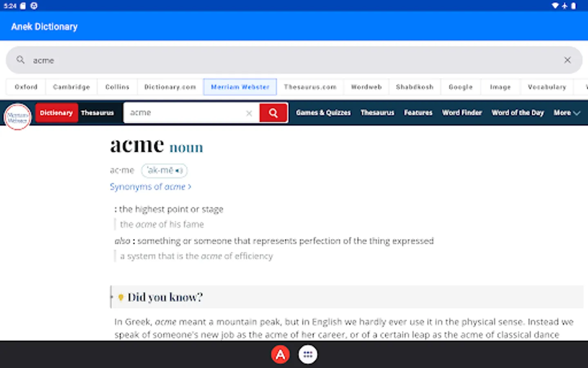This screenshot has width=588, height=368.
Task: Clear the Anek search field with X
Action: (x=567, y=60)
